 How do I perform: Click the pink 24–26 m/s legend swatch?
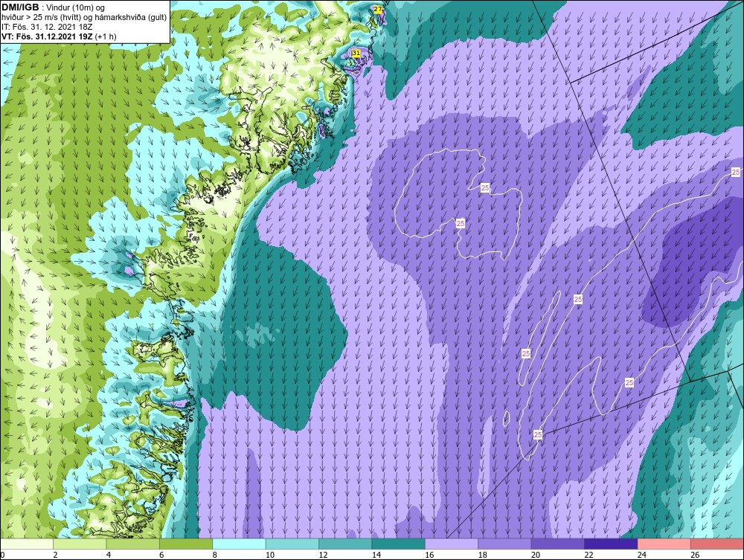tap(664, 544)
